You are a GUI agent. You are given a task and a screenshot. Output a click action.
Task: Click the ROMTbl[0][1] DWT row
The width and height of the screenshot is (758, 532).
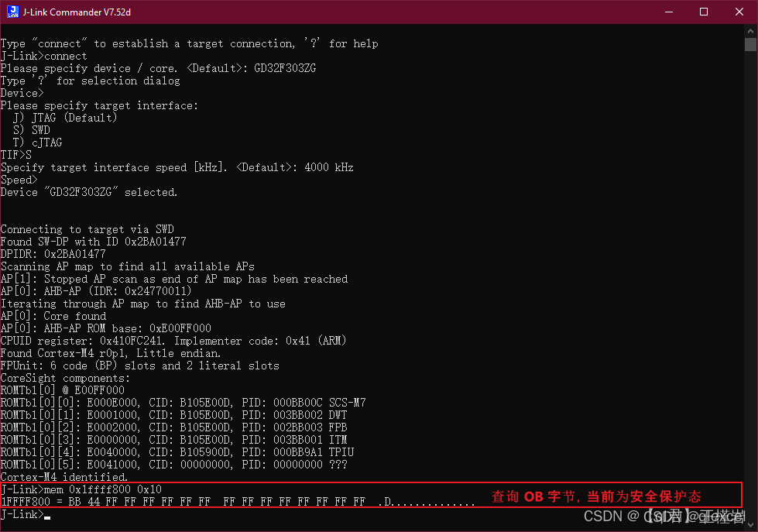pyautogui.click(x=174, y=415)
